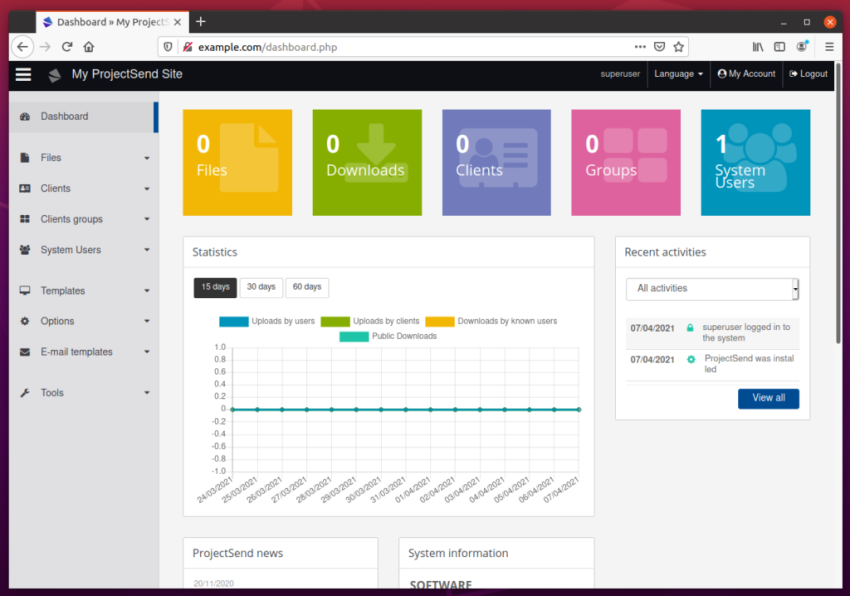
Task: Select the Dashboard sidebar item
Action: pyautogui.click(x=83, y=117)
